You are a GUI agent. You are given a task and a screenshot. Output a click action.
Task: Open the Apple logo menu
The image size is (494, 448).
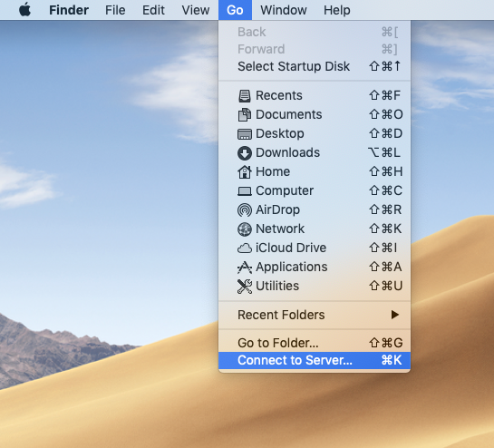point(24,10)
